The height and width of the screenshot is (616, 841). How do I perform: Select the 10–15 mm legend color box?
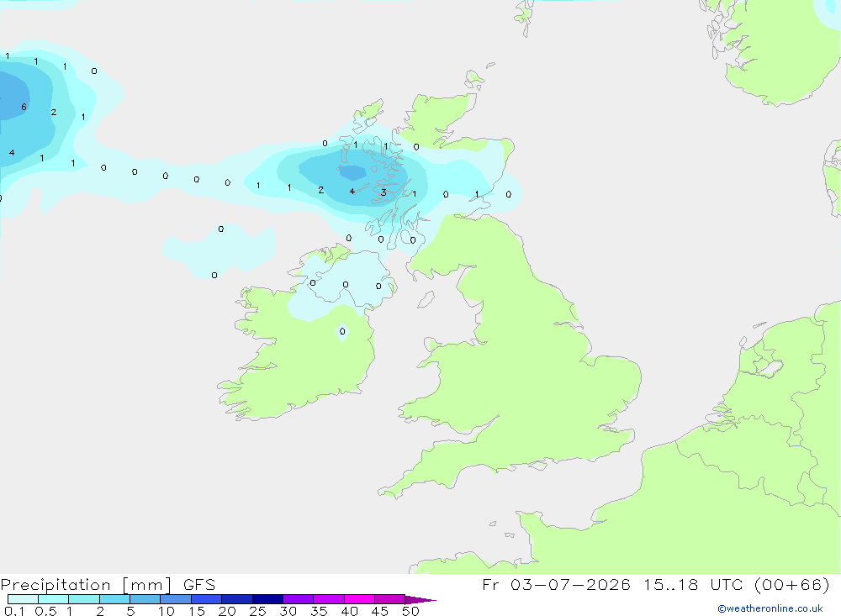176,599
